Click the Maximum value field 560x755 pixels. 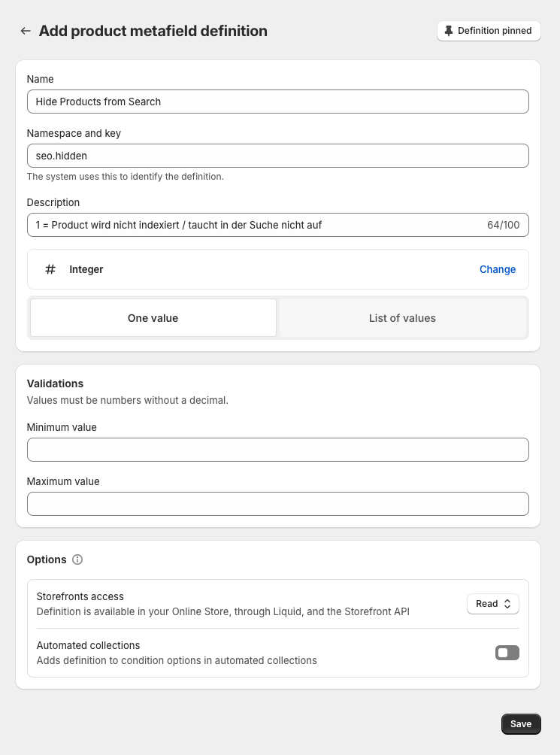point(278,504)
